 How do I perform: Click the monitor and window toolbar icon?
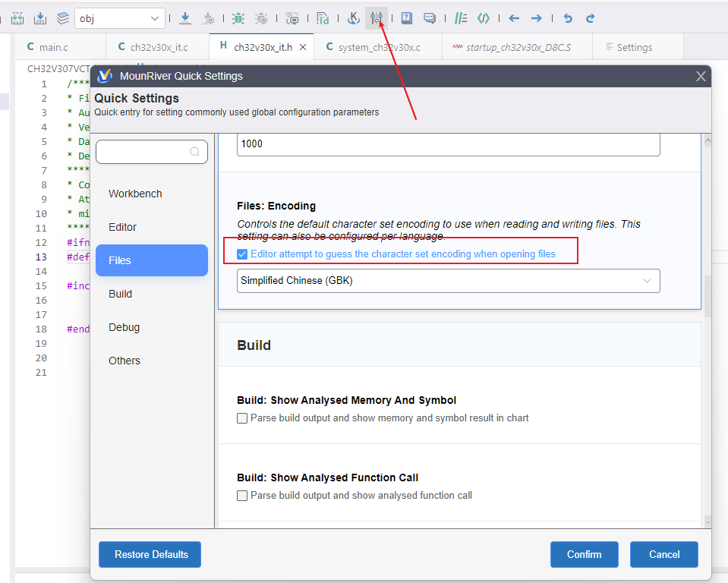(292, 18)
